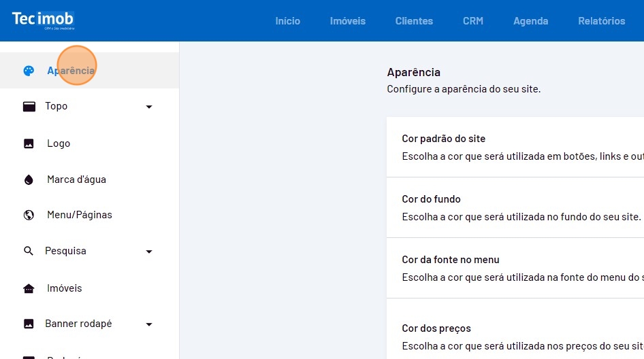Click the Tecimob logo
This screenshot has height=359, width=644.
(x=43, y=20)
